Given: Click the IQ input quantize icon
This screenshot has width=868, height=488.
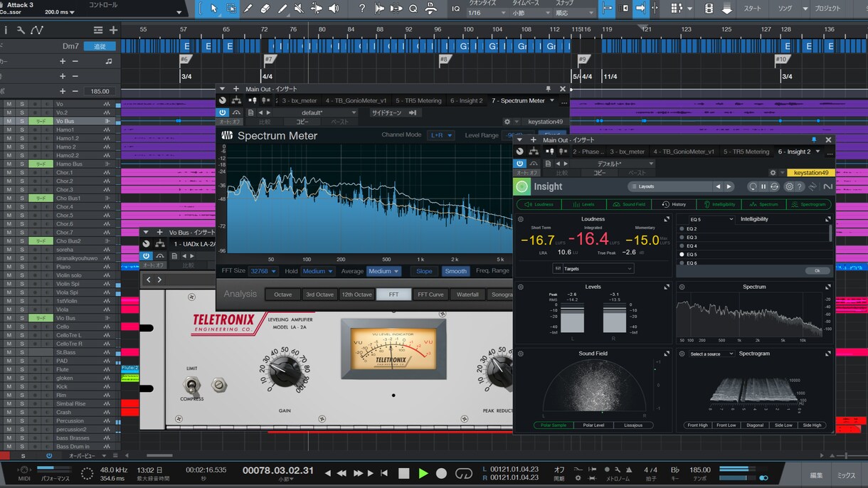Looking at the screenshot, I should (456, 9).
